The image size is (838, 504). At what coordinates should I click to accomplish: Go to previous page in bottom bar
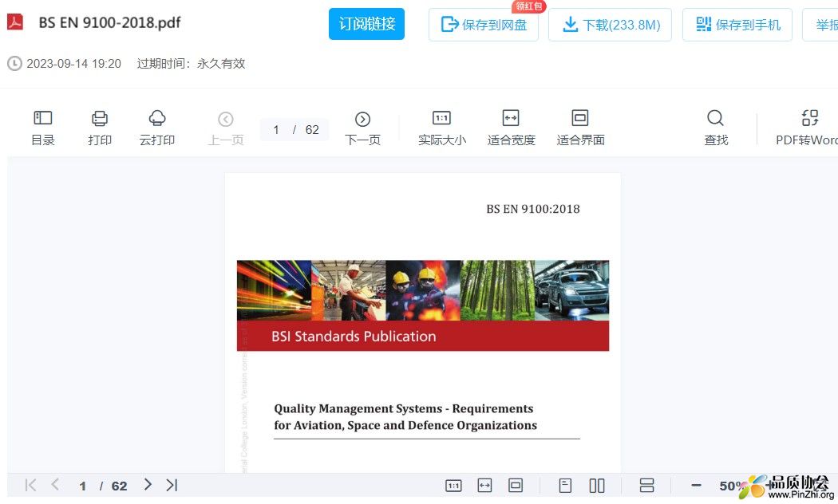pyautogui.click(x=55, y=485)
